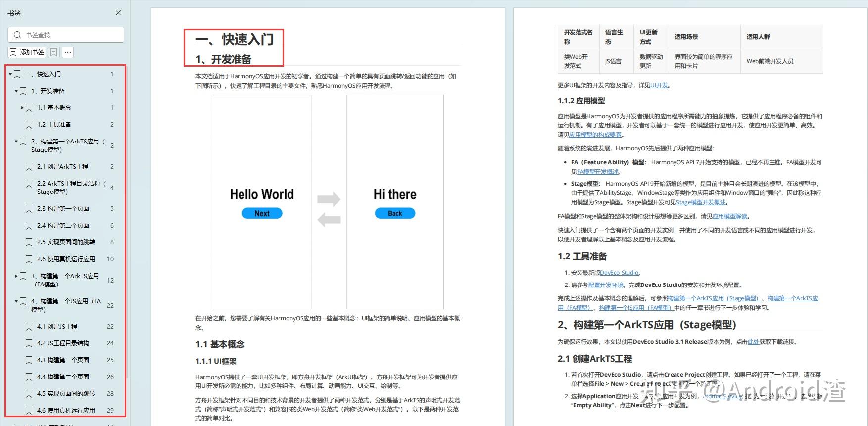Screen dimensions: 868x426
Task: Open the FA模型开发概述 link
Action: pyautogui.click(x=598, y=172)
